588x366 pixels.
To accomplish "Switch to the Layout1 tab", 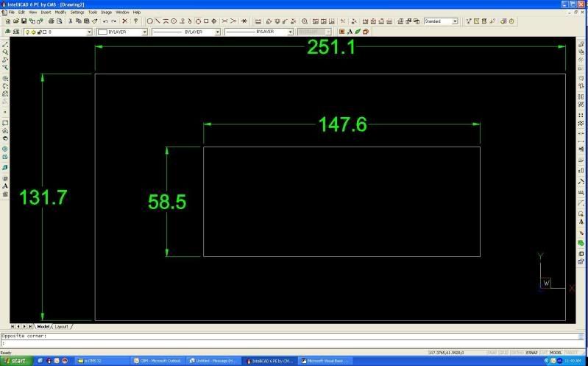I will [x=61, y=325].
